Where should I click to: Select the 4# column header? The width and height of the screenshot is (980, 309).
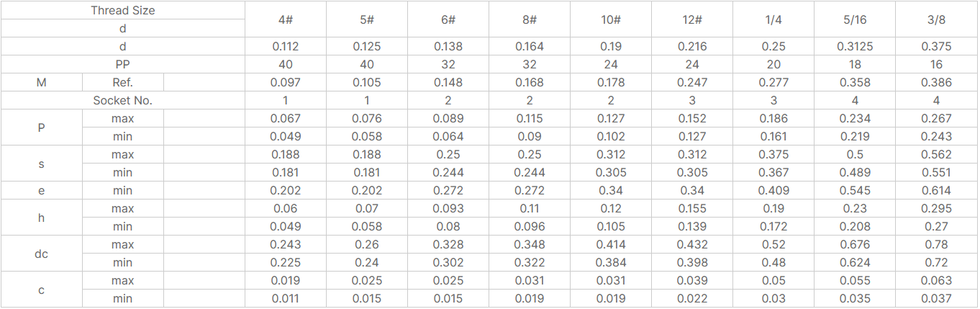285,19
